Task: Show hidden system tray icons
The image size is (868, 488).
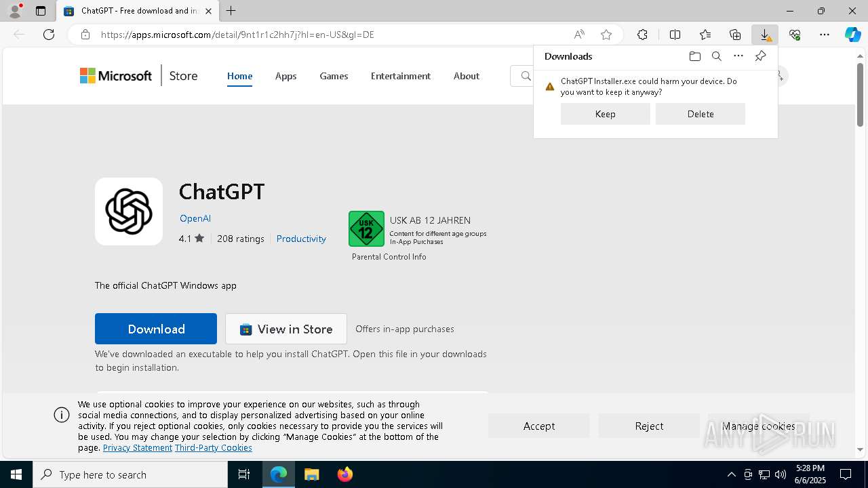Action: click(731, 474)
